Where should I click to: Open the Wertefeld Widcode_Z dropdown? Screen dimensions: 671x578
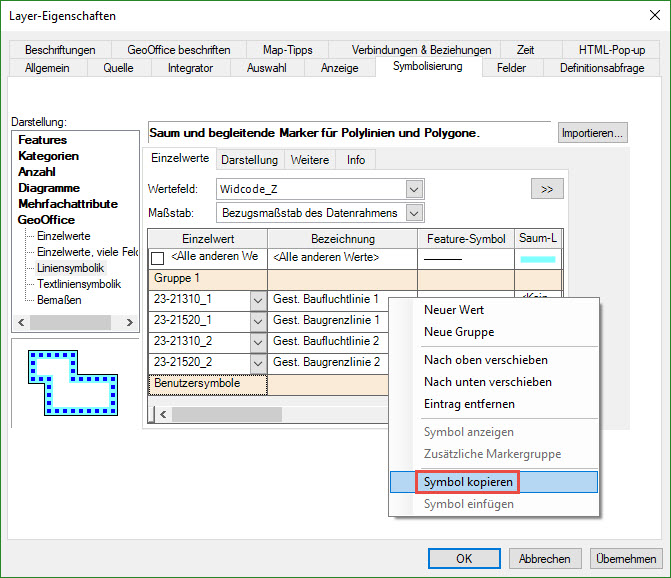[x=414, y=189]
